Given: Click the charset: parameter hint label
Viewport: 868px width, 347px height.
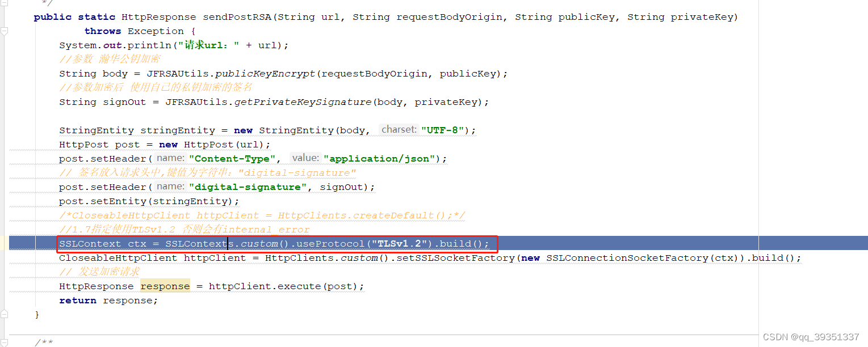Looking at the screenshot, I should pos(399,129).
